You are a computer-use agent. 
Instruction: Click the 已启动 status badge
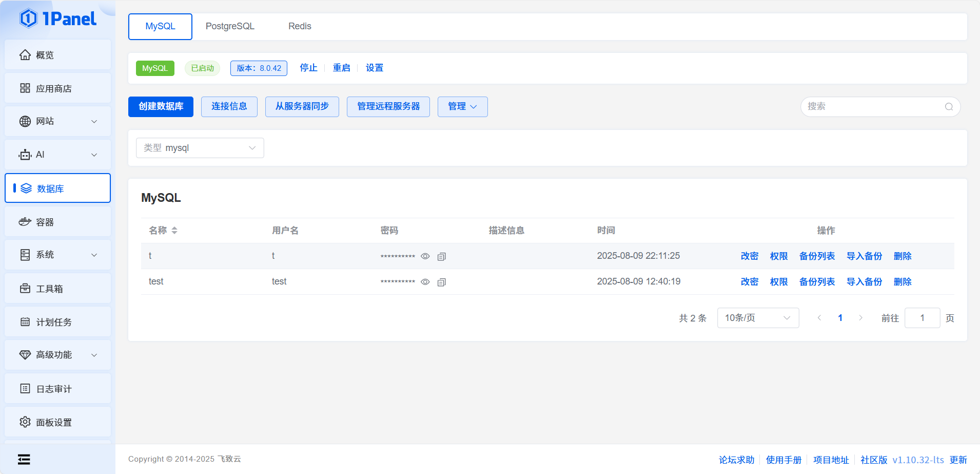point(202,68)
